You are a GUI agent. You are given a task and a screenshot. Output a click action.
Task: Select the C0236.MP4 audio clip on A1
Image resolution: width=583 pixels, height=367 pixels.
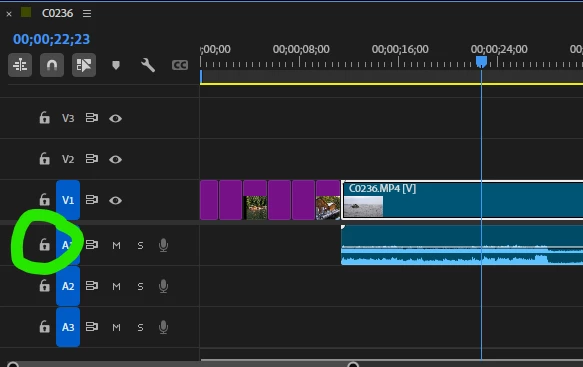tap(462, 245)
